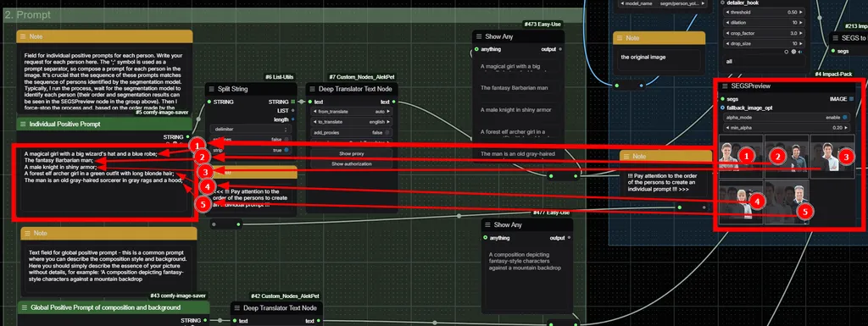Image resolution: width=868 pixels, height=326 pixels.
Task: Click the 'the original image' Note menu icon
Action: pos(620,38)
